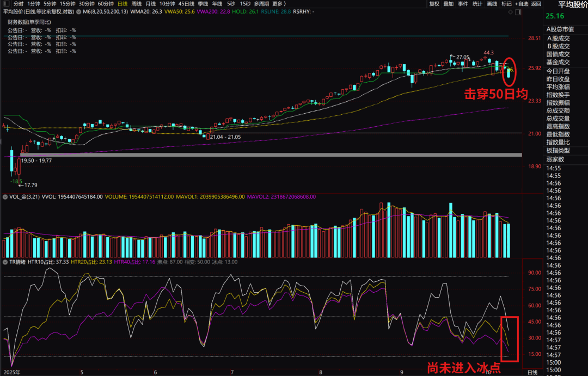Select the 45日线 timeframe

point(186,4)
